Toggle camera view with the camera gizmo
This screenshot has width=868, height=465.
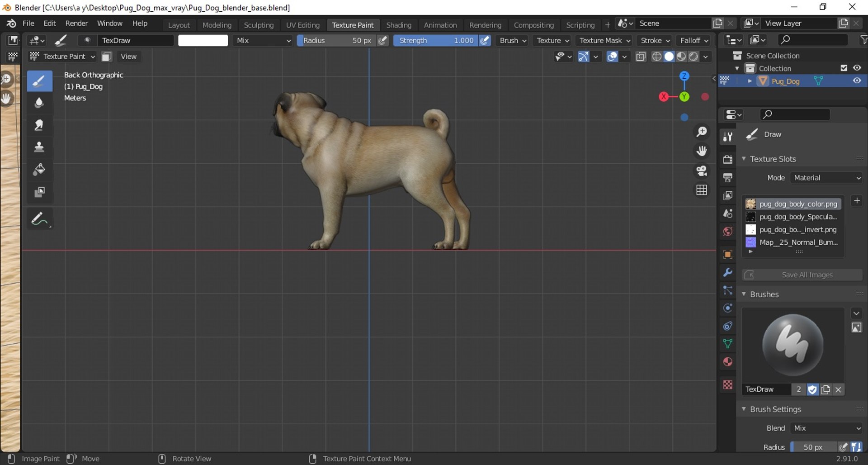tap(702, 171)
